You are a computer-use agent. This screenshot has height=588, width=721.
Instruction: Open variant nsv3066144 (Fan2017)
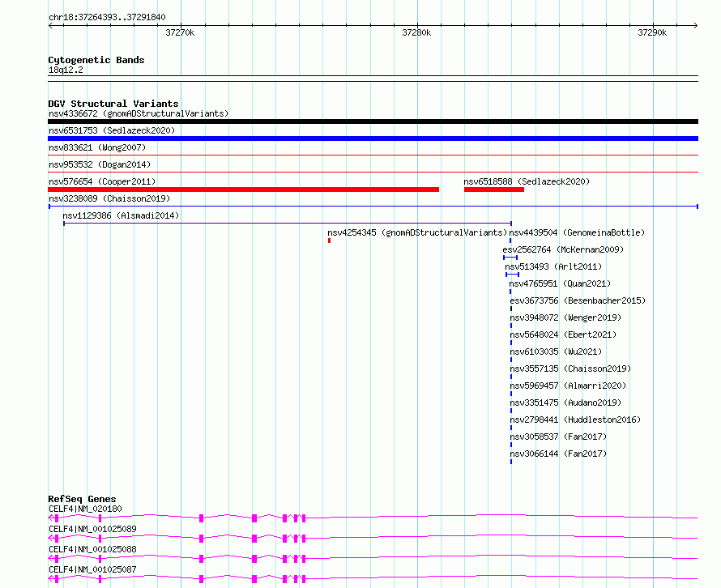pos(558,454)
